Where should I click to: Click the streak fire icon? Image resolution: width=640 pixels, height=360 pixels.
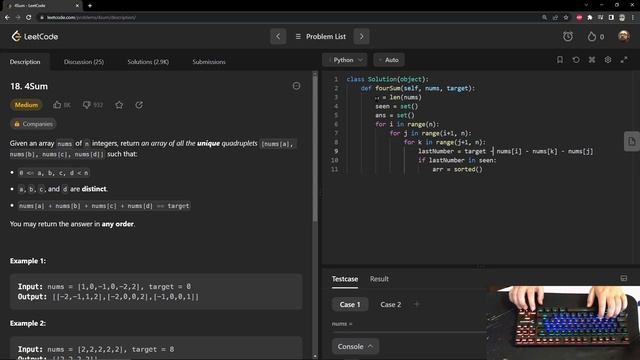coord(591,37)
